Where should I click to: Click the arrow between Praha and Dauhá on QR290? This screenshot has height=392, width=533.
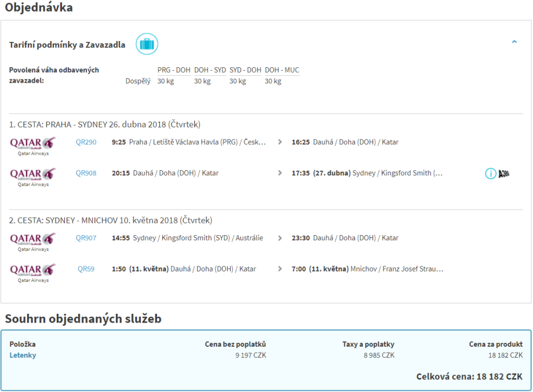pos(280,142)
